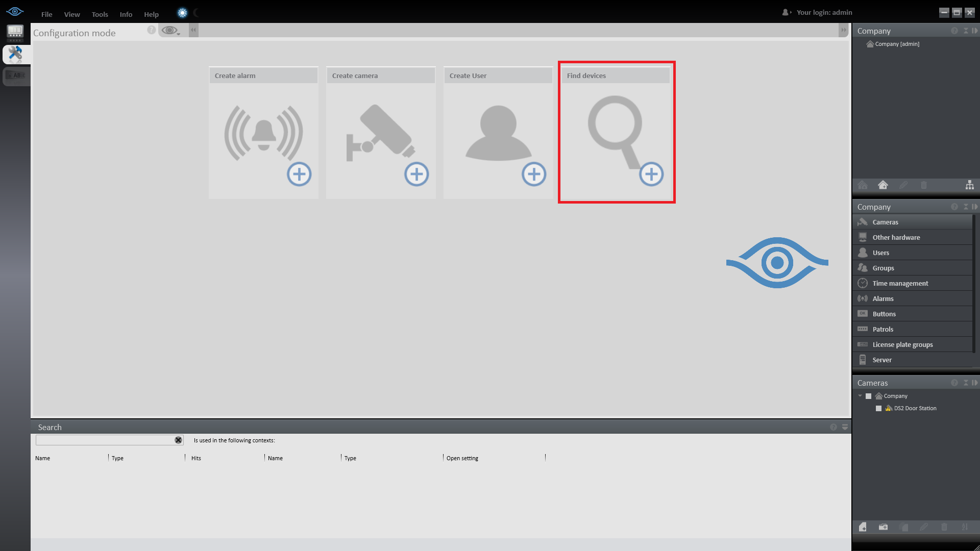The height and width of the screenshot is (551, 980).
Task: Clear the search field with the X button
Action: pyautogui.click(x=178, y=440)
